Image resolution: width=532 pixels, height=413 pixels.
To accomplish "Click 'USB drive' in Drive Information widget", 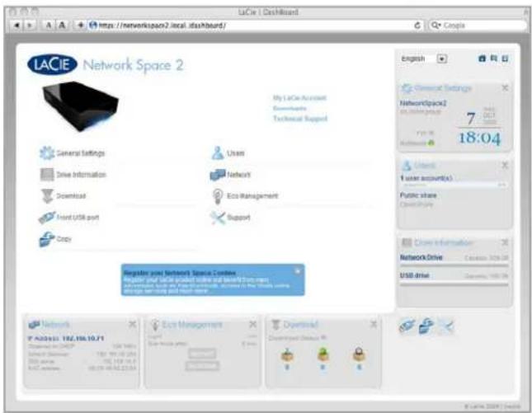I will point(414,275).
